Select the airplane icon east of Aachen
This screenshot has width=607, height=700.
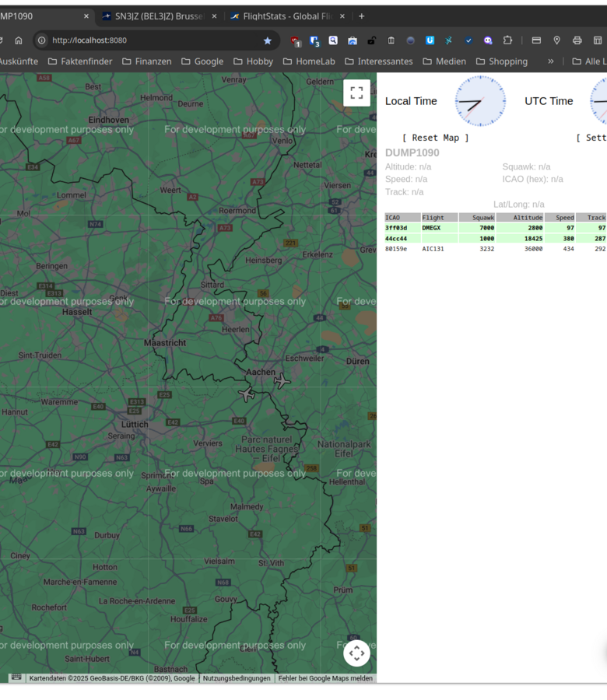pos(282,380)
